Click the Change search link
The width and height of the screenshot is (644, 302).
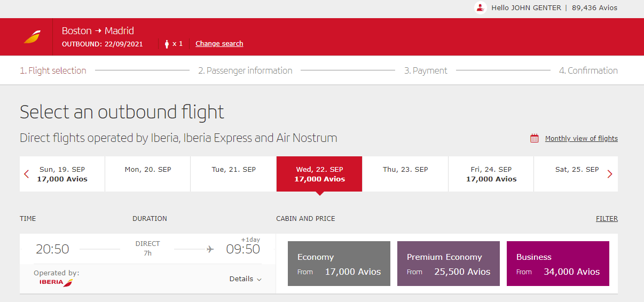(x=219, y=44)
